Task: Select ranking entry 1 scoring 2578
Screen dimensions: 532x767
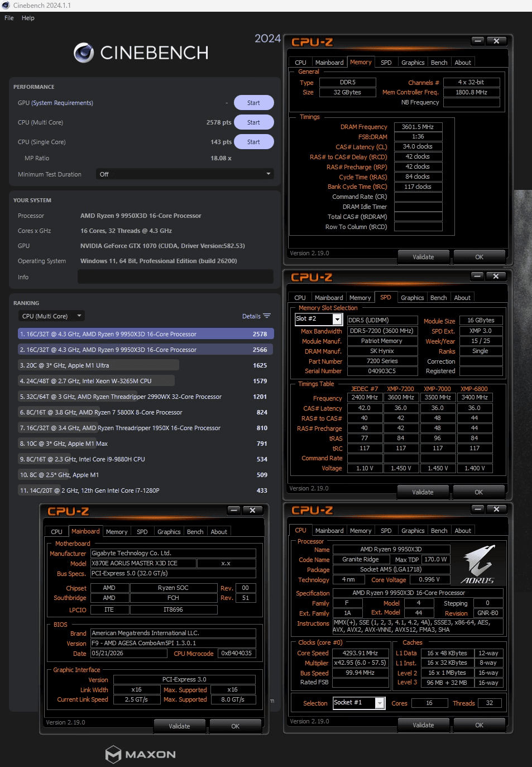Action: [146, 334]
